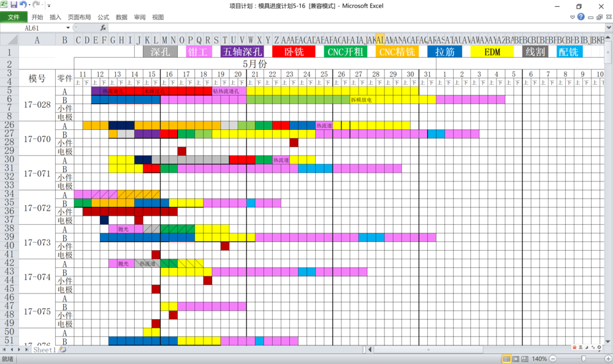Image resolution: width=613 pixels, height=364 pixels.
Task: Click the Undo arrow icon
Action: (x=23, y=5)
